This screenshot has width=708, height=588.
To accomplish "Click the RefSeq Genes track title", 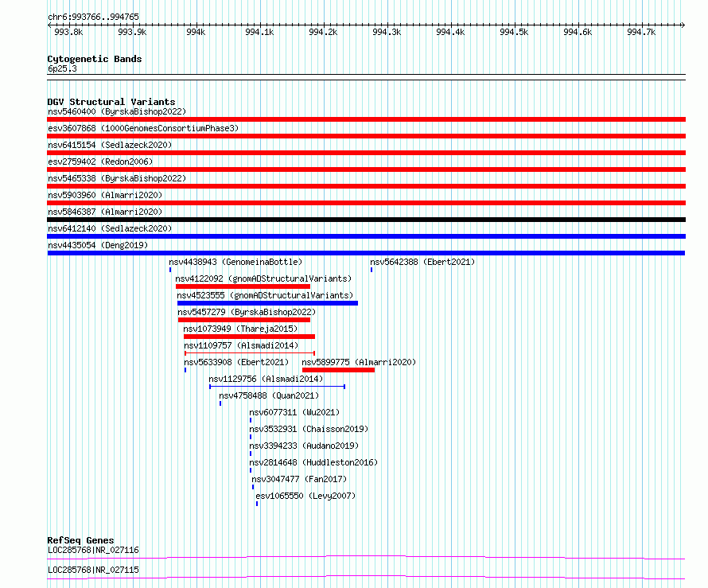I will [80, 540].
